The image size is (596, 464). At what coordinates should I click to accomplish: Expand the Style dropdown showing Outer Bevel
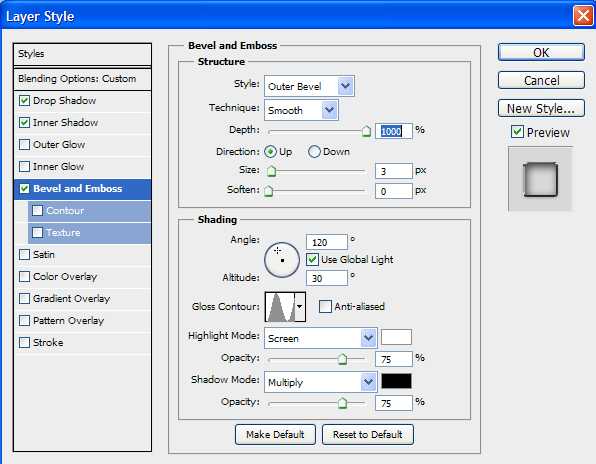pyautogui.click(x=309, y=86)
